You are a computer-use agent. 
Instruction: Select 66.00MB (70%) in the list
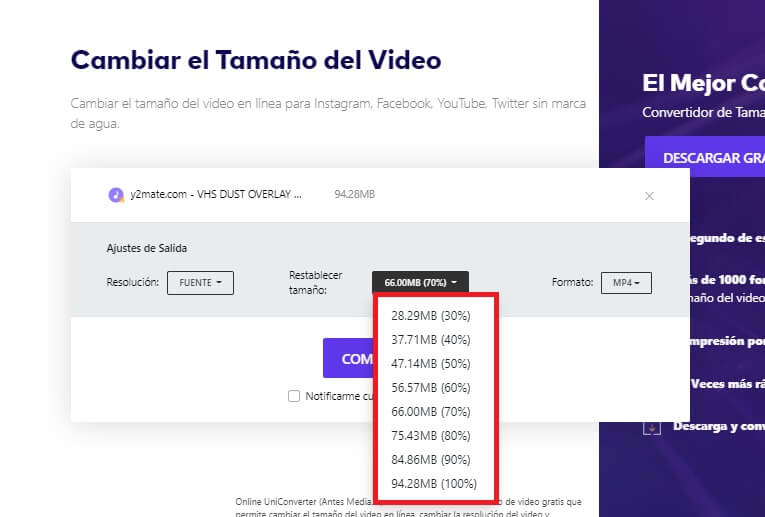point(431,412)
